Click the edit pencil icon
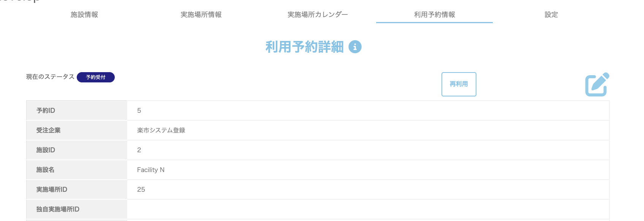This screenshot has height=221, width=644. point(597,84)
